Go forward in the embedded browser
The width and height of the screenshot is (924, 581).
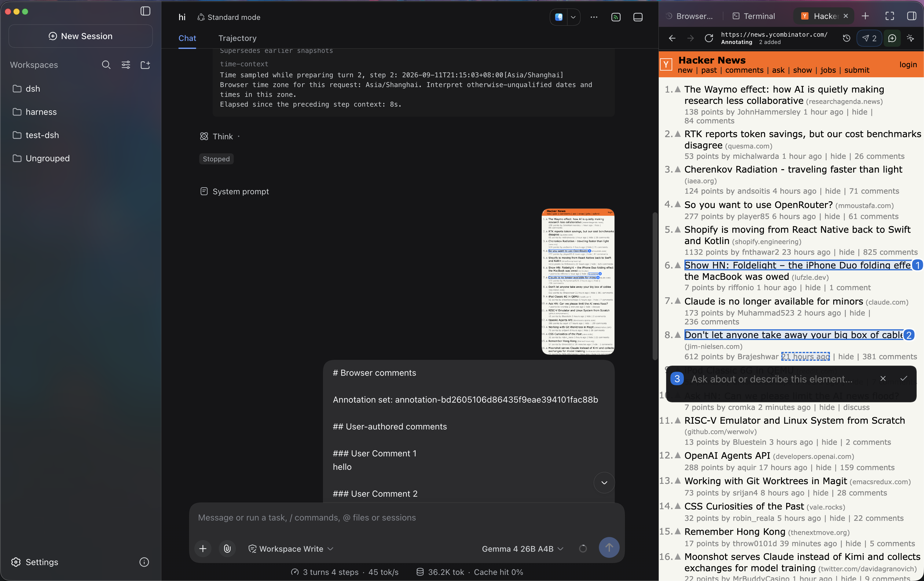pos(690,38)
